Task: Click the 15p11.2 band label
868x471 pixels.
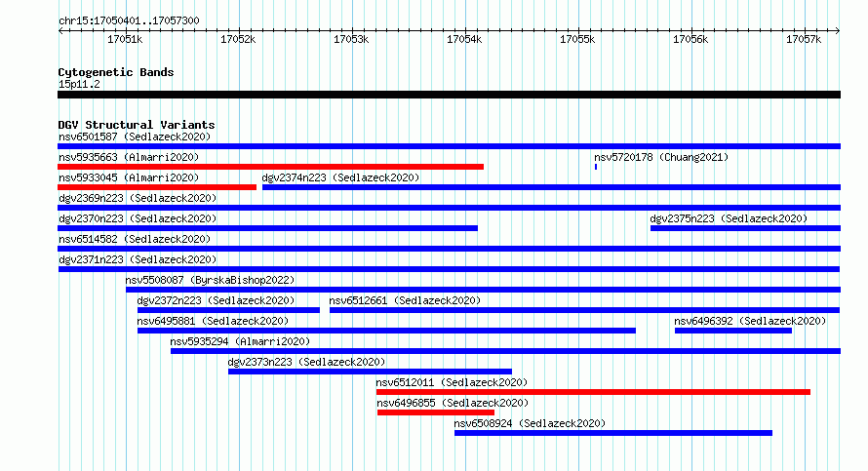Action: tap(79, 84)
